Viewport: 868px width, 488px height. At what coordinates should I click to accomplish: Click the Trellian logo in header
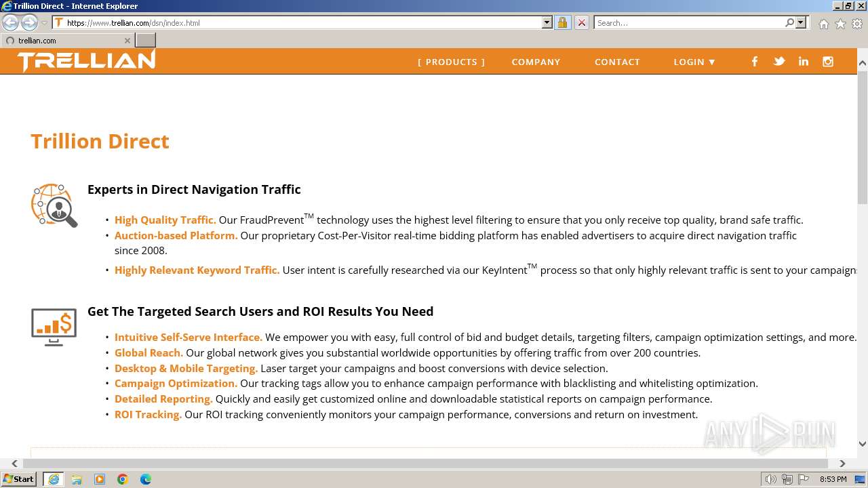[87, 61]
